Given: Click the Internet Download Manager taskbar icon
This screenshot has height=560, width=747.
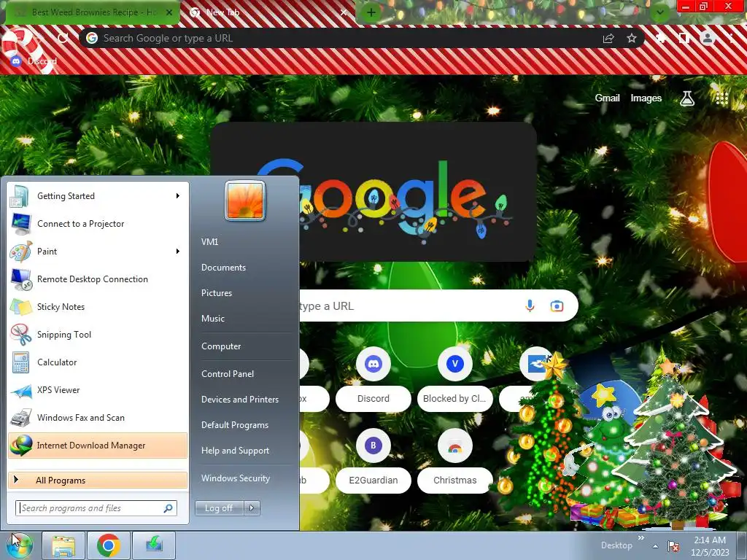Looking at the screenshot, I should (153, 545).
